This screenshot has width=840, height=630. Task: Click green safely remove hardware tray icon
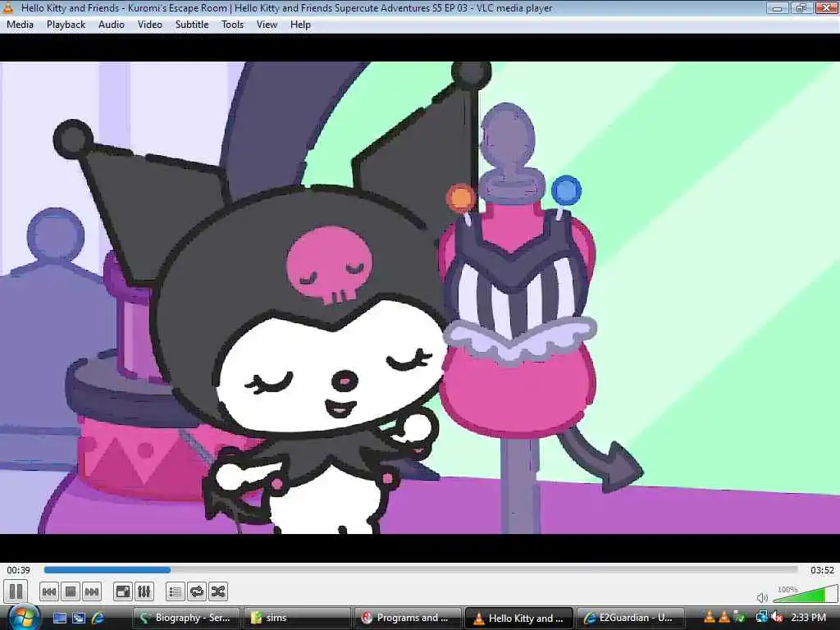[x=739, y=618]
